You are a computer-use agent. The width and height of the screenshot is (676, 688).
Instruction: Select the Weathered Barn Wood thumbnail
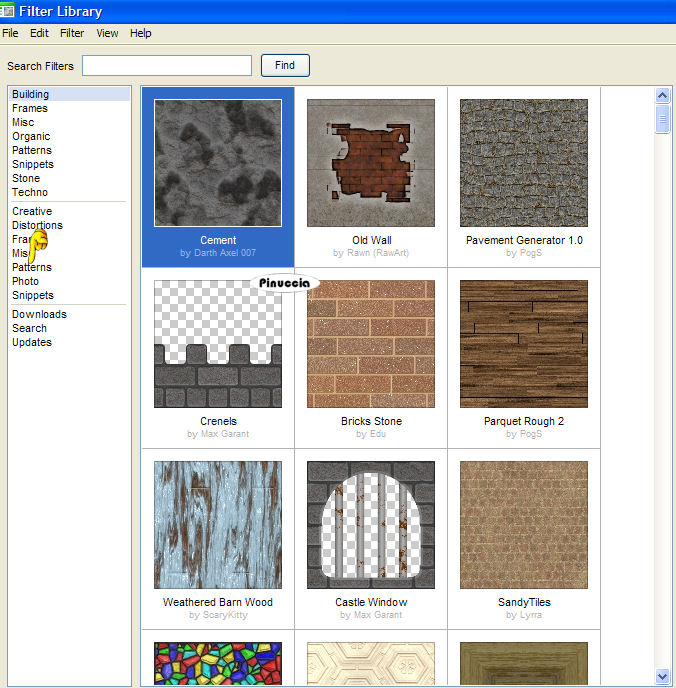click(218, 525)
